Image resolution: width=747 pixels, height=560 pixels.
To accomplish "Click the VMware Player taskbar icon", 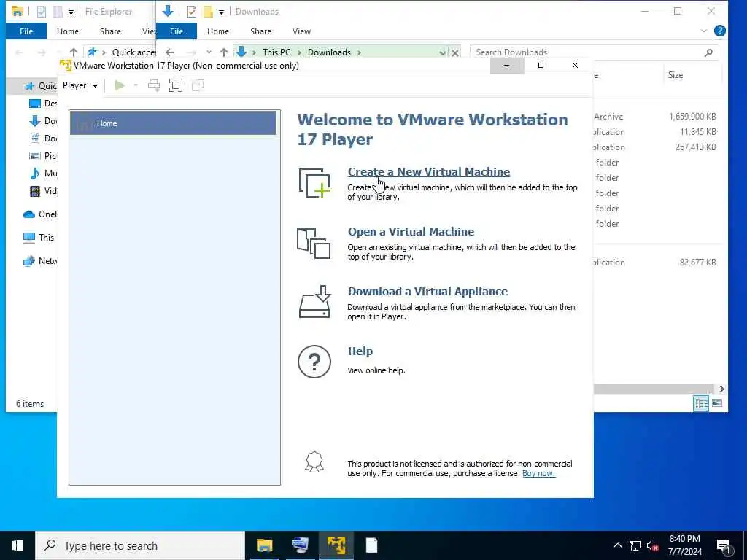I will point(336,545).
